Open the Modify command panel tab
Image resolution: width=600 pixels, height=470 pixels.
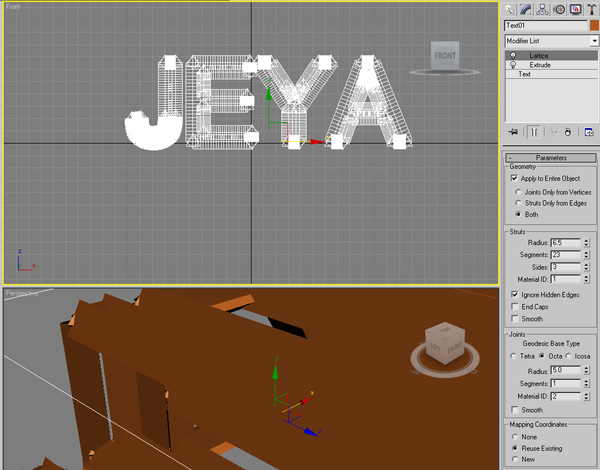[526, 9]
